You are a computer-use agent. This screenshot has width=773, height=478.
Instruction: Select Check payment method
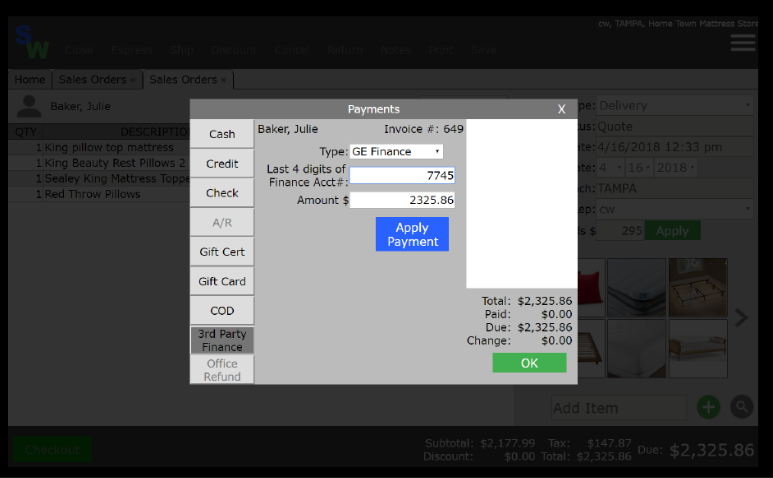click(222, 193)
